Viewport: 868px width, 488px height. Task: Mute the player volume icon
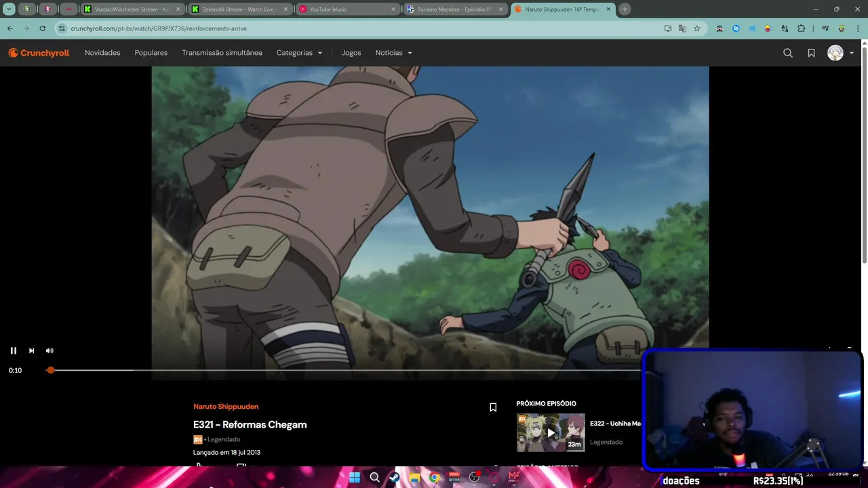pos(50,350)
